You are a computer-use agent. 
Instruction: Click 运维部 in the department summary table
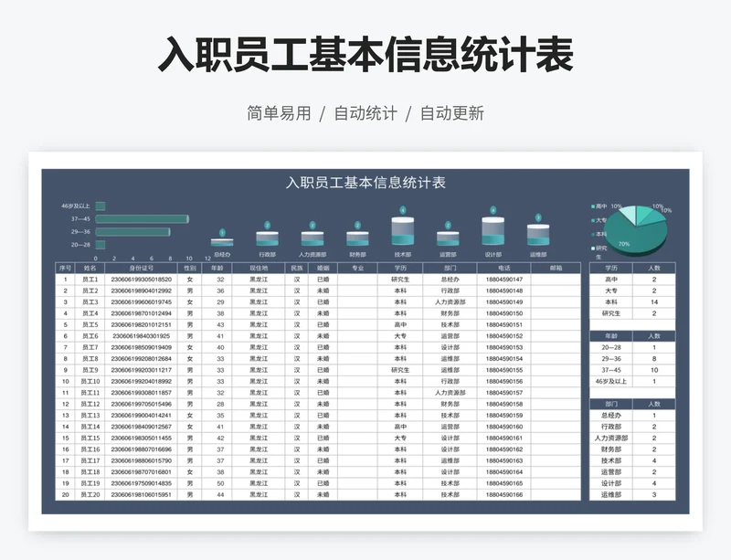coord(611,495)
